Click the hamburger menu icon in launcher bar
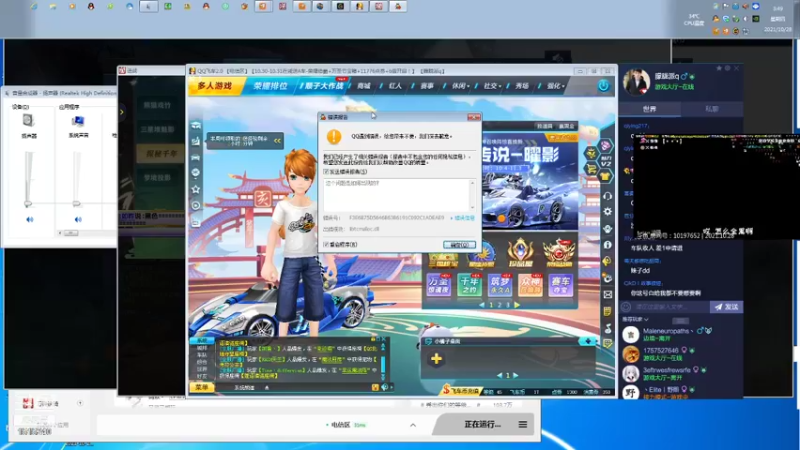Viewport: 800px width, 450px height. click(x=523, y=424)
